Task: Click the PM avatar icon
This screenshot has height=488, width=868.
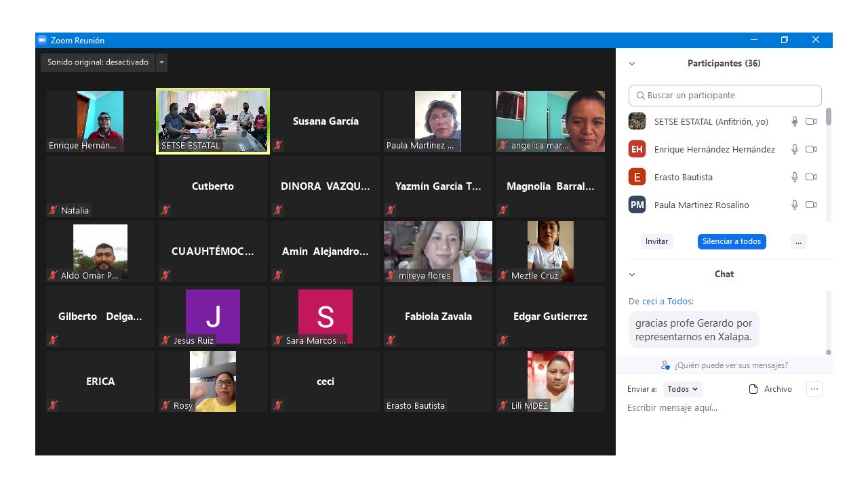Action: point(637,205)
